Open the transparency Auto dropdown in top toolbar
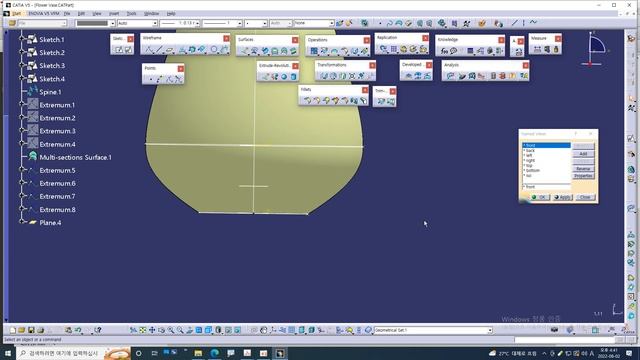 pos(155,23)
